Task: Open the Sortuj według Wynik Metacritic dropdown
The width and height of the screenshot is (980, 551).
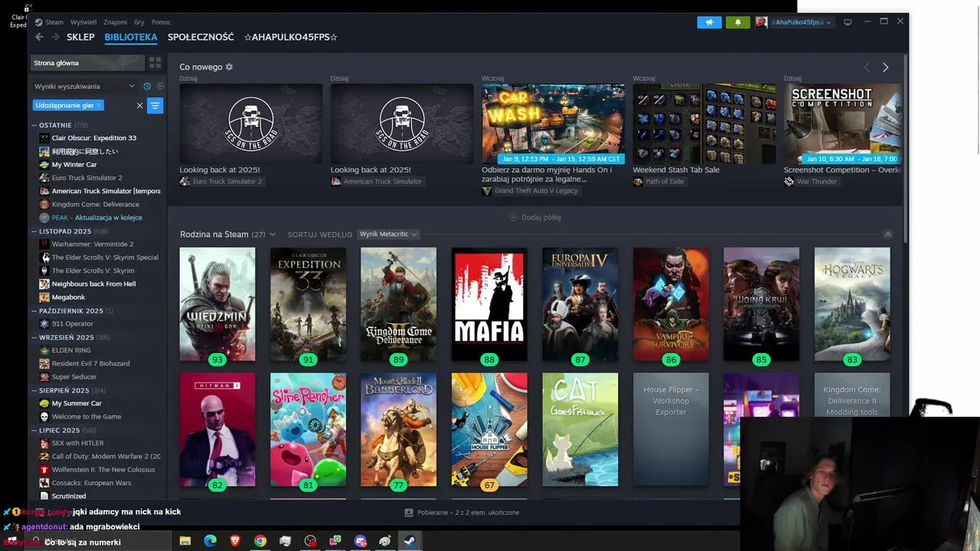Action: pos(388,234)
